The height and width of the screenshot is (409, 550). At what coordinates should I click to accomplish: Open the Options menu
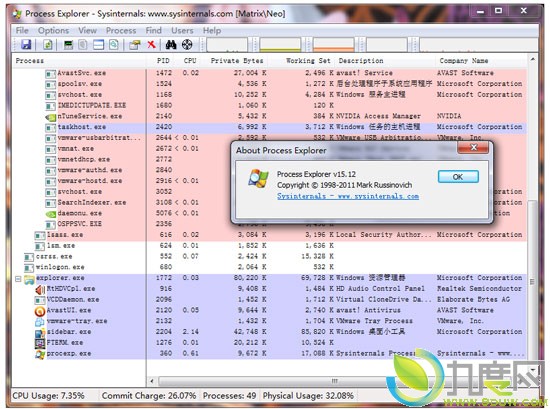(54, 31)
